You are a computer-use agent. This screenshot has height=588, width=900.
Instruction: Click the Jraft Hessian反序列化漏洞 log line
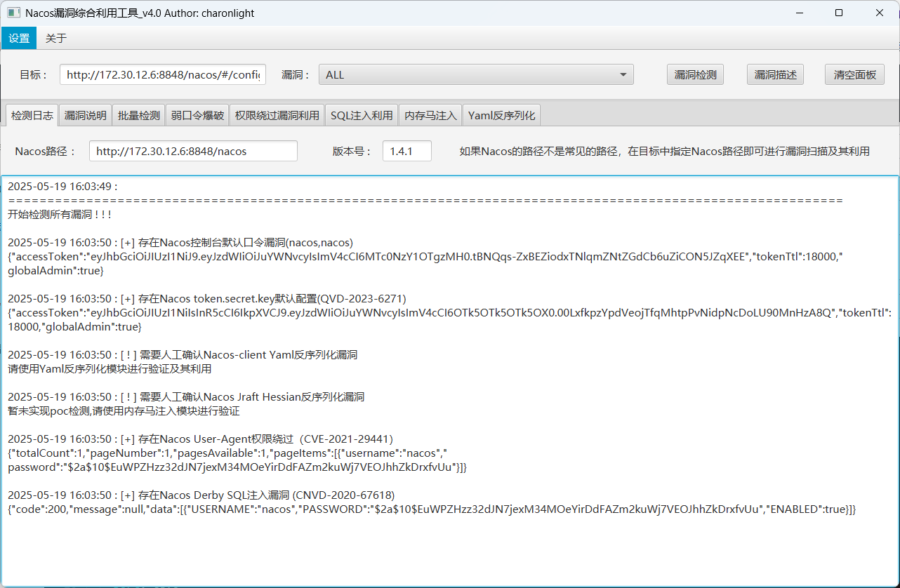(x=186, y=396)
